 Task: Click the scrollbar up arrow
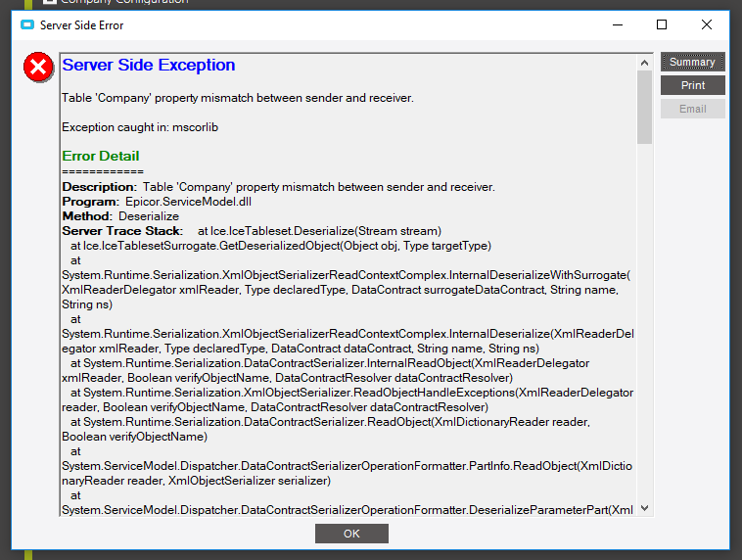644,63
